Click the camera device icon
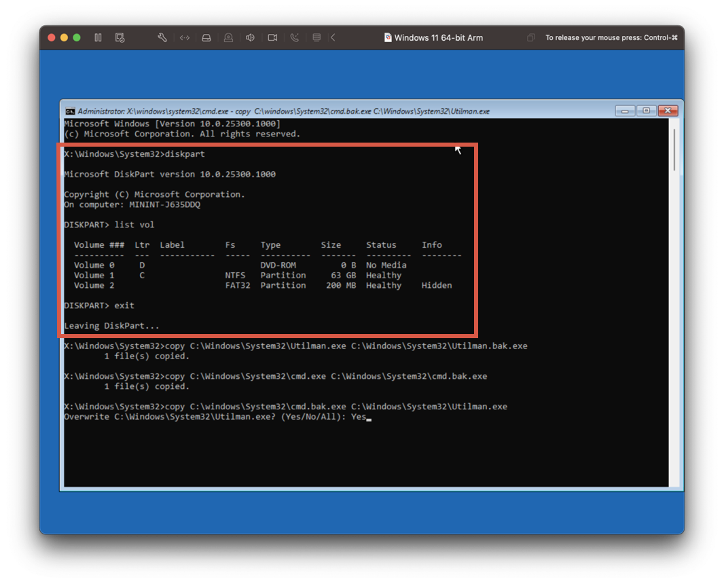 [272, 38]
